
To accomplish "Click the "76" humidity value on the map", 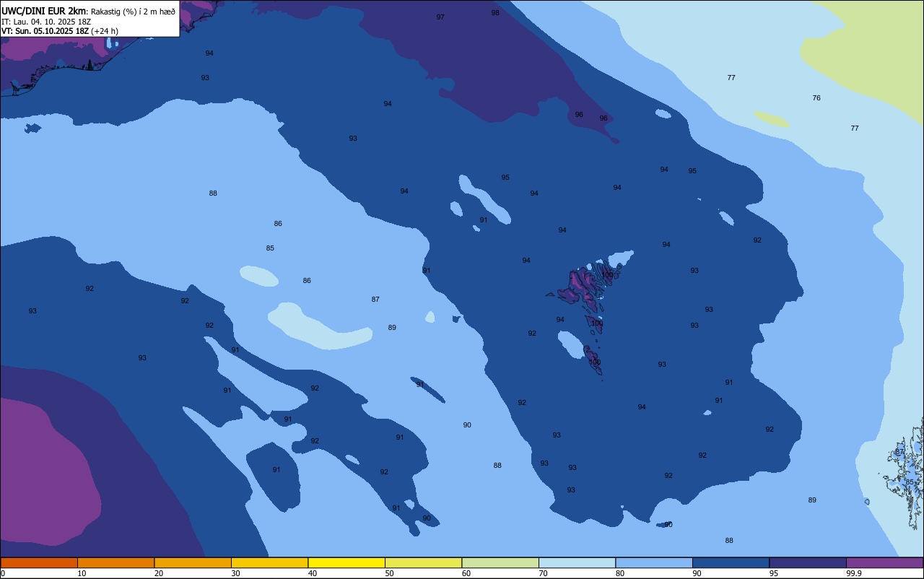I will [816, 98].
